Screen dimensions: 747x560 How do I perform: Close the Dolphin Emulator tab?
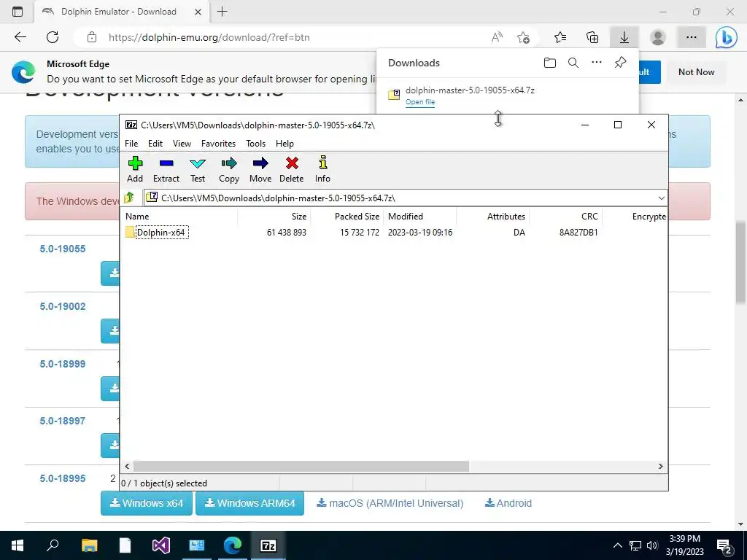[x=198, y=12]
